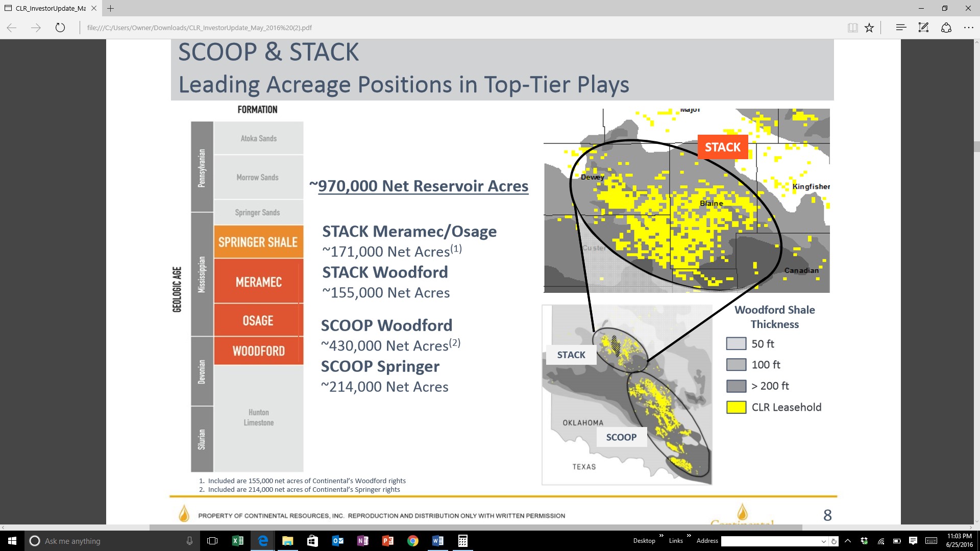Screen dimensions: 980x551
Task: Launch Chrome from the taskbar
Action: click(x=412, y=541)
